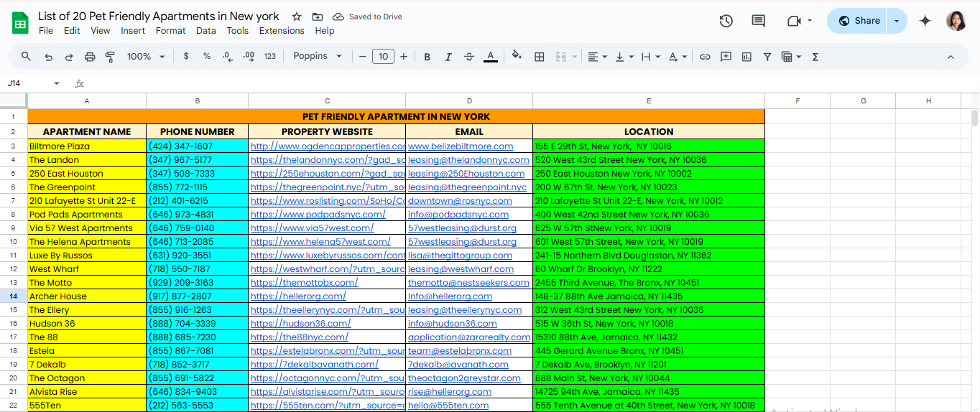Decrease decimal places icon
This screenshot has width=980, height=412.
[227, 56]
